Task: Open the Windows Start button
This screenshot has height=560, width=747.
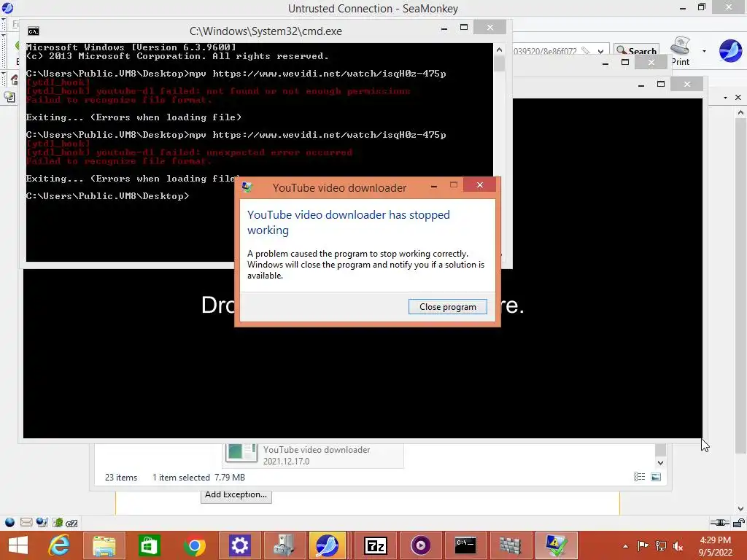Action: [x=18, y=545]
